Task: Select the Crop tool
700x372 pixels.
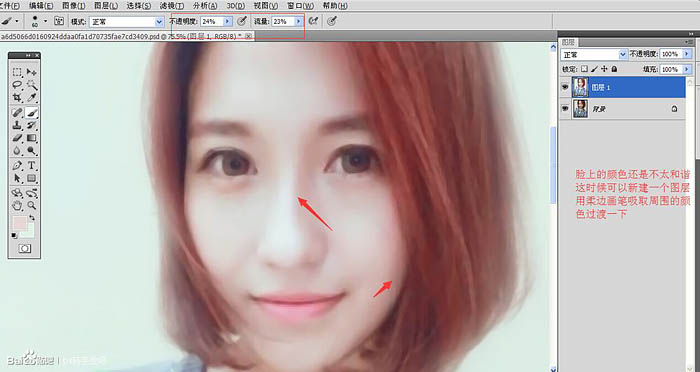Action: 17,97
